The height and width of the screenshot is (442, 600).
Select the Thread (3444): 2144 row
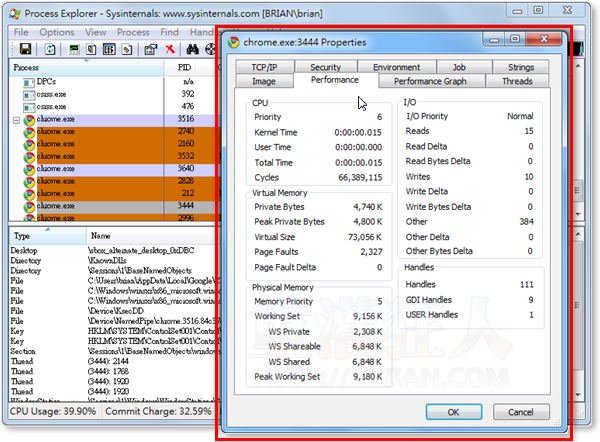point(113,362)
